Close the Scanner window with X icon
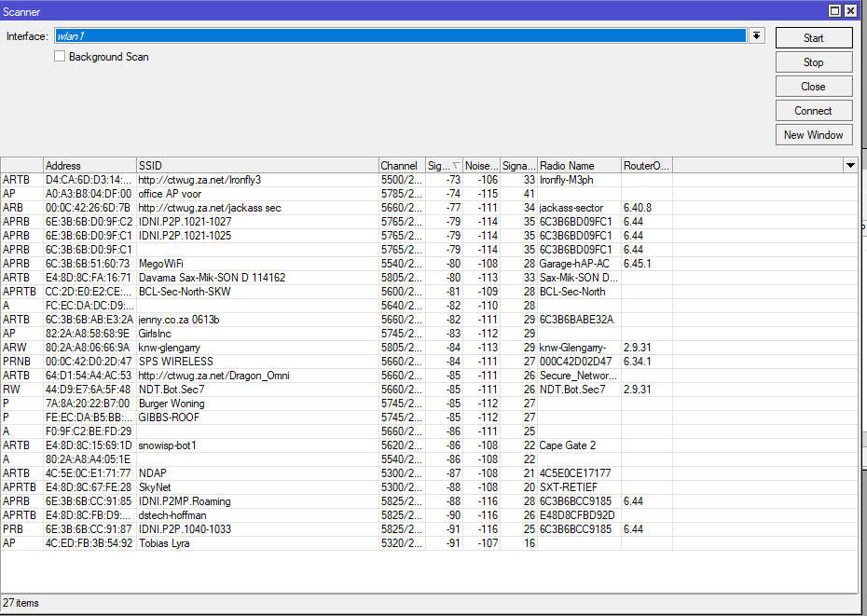Viewport: 867px width, 616px height. tap(850, 10)
